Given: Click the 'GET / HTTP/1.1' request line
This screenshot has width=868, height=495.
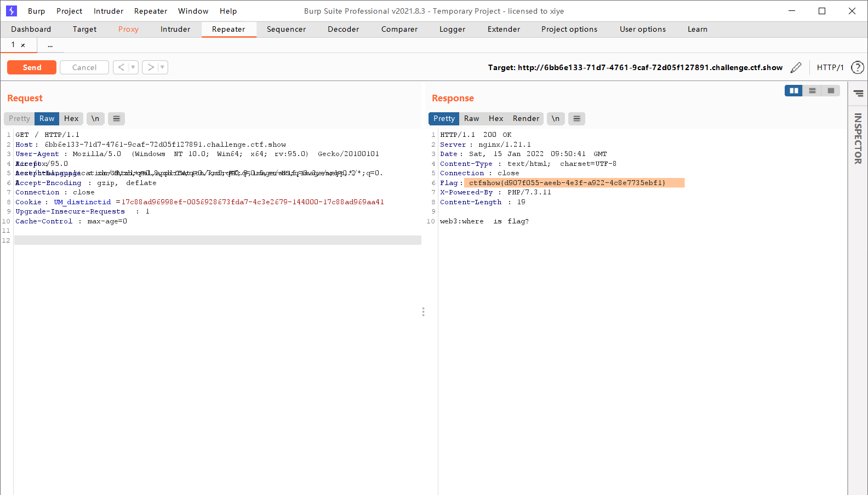Looking at the screenshot, I should pyautogui.click(x=48, y=135).
